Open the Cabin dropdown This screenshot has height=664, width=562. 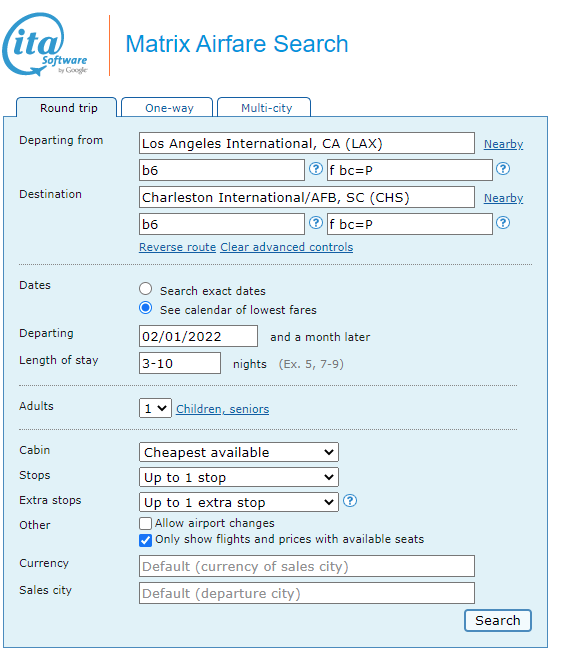click(239, 452)
